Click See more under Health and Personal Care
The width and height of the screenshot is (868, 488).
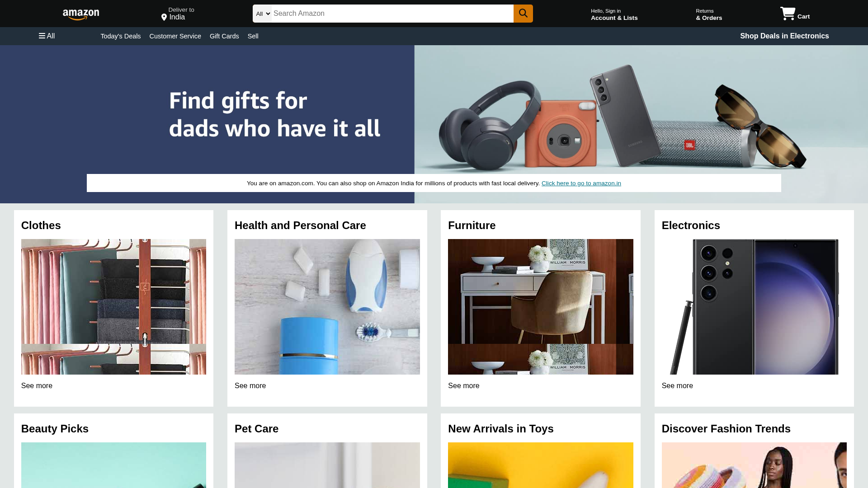click(x=250, y=385)
